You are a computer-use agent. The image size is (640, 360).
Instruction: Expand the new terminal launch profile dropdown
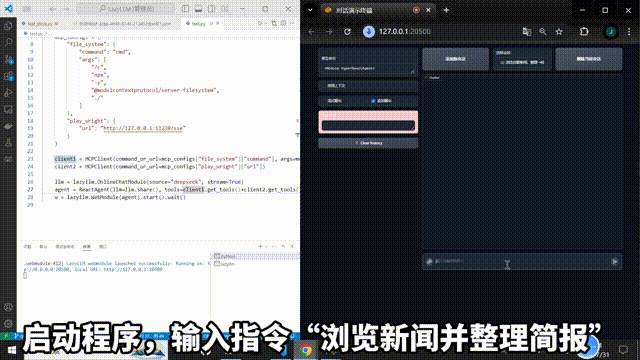pos(267,247)
